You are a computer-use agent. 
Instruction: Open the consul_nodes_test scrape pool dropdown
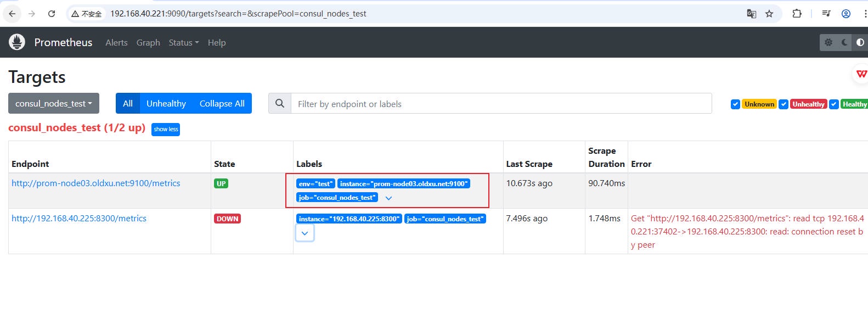(x=53, y=103)
